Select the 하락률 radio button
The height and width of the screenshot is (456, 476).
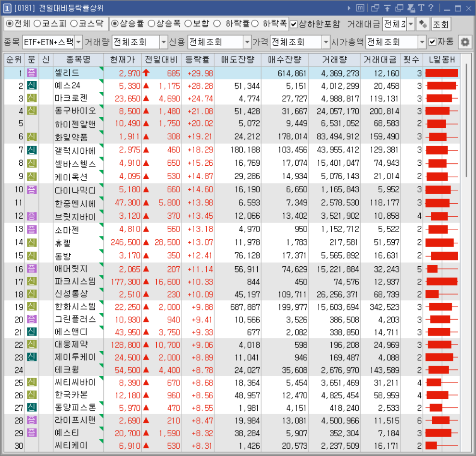point(217,24)
